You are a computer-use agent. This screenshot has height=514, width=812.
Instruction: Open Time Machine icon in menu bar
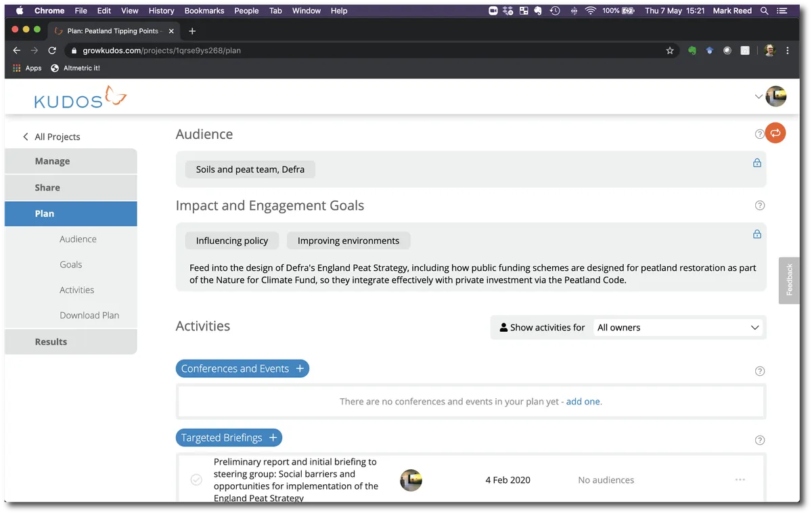coord(556,11)
